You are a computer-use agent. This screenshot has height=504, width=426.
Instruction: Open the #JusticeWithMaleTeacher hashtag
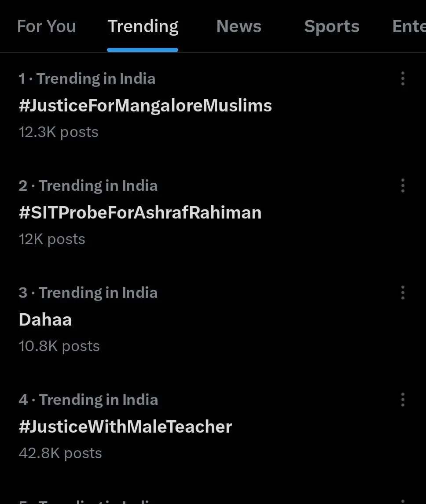click(x=125, y=427)
